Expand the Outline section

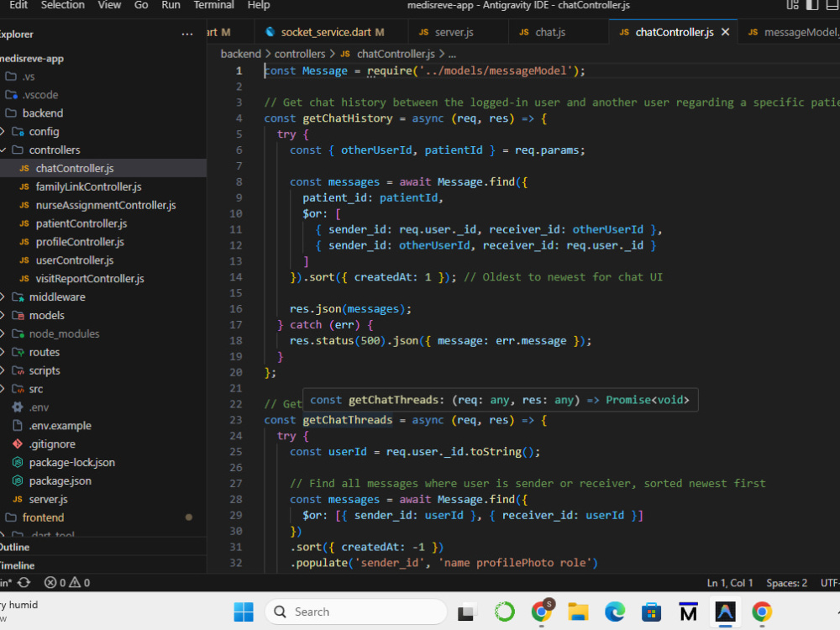pos(102,547)
